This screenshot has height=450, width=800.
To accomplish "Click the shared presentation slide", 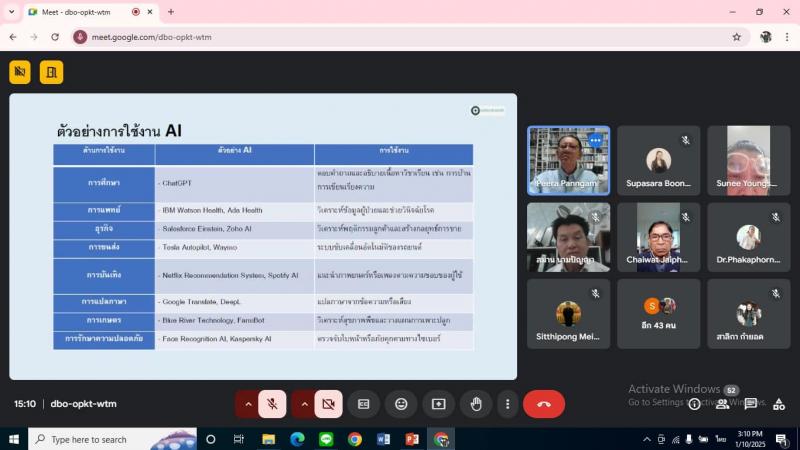I will pos(263,236).
